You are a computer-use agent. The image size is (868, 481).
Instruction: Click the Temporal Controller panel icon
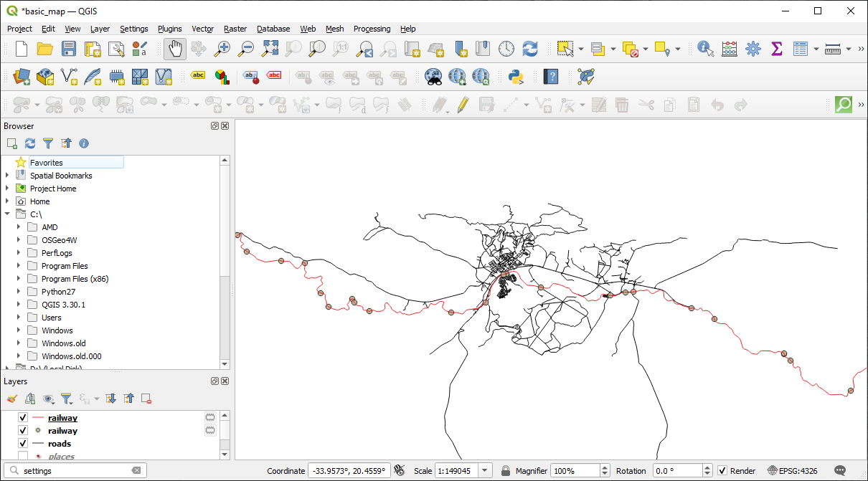[506, 49]
